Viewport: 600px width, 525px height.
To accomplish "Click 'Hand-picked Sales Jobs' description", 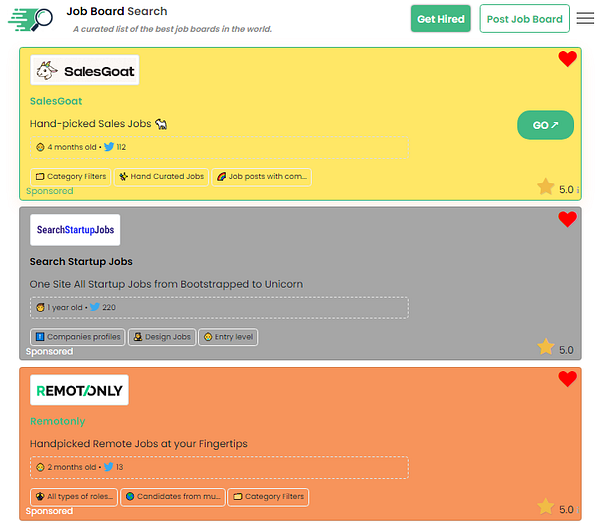I will [x=91, y=124].
